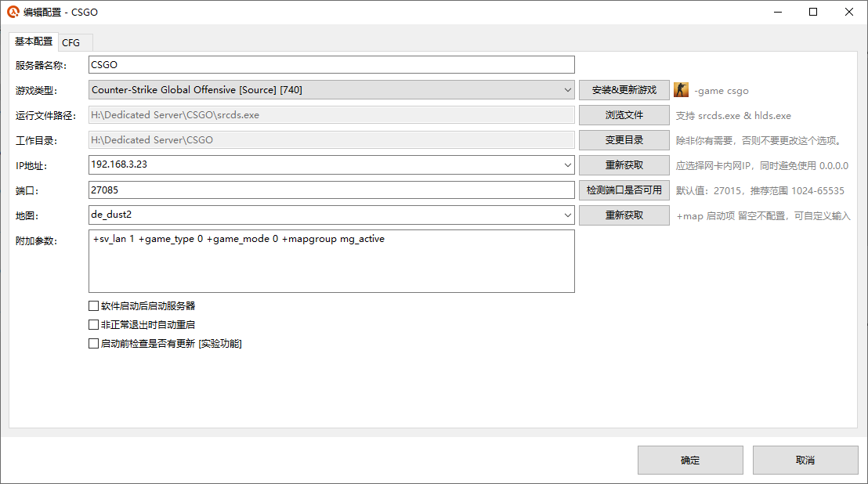Toggle 非正常退出时自动重启 checkbox
This screenshot has height=484, width=868.
tap(94, 324)
